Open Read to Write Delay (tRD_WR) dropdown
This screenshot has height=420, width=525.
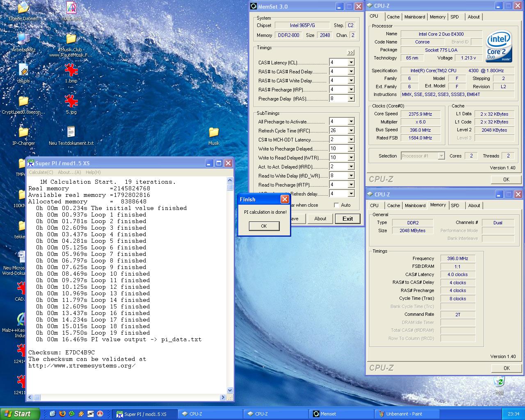[x=351, y=176]
